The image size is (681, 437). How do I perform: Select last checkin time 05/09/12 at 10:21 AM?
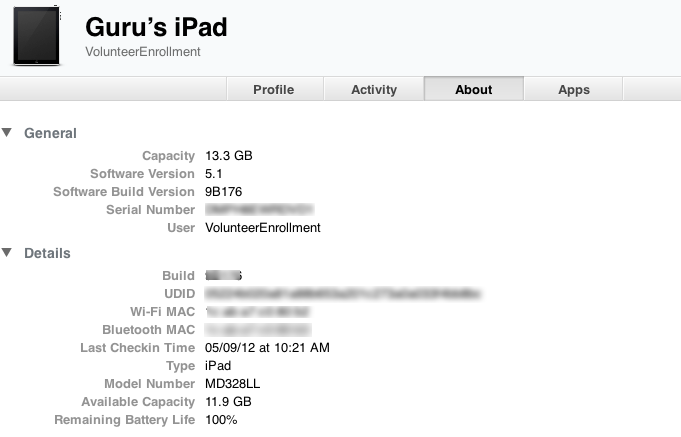(x=267, y=348)
